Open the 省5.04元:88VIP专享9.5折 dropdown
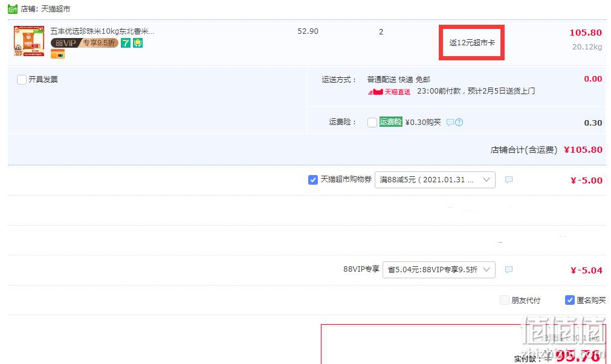 [439, 270]
